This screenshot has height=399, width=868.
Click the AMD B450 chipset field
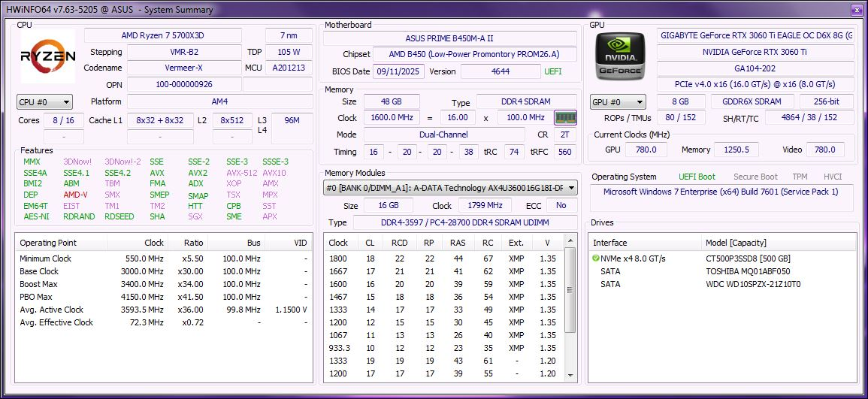[474, 54]
